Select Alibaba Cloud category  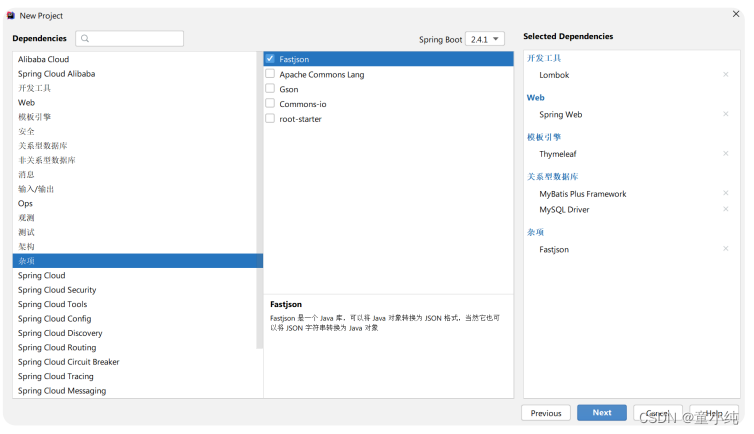click(43, 59)
